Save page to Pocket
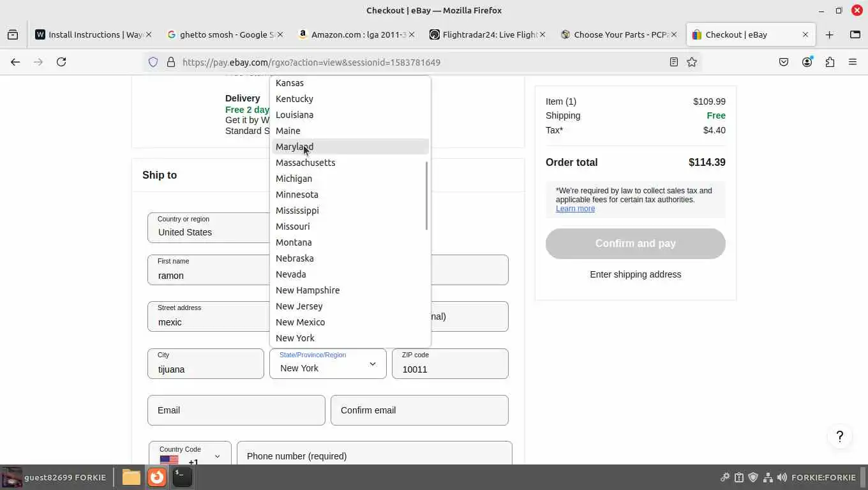The width and height of the screenshot is (868, 490). coord(784,62)
